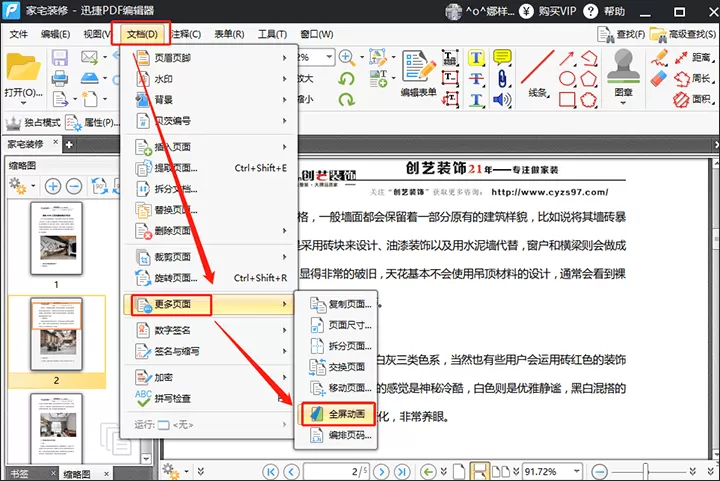Click the 购买VIP button
The height and width of the screenshot is (481, 720).
click(548, 11)
